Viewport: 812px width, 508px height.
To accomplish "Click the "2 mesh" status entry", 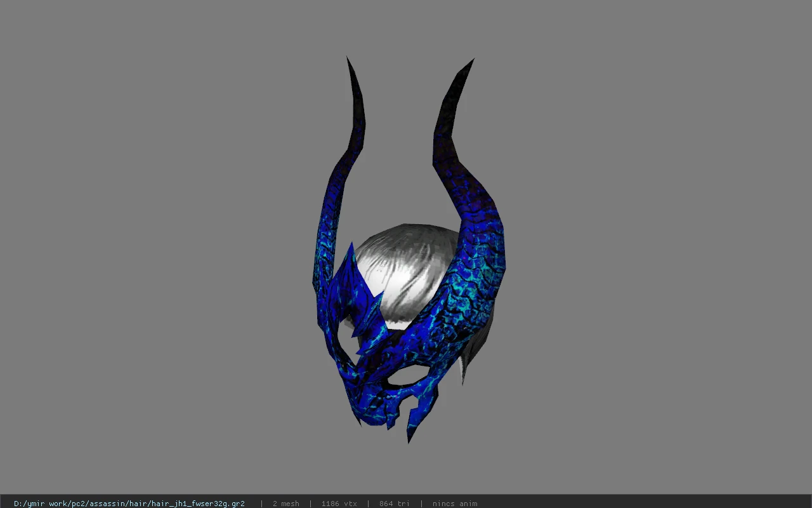I will (x=286, y=504).
